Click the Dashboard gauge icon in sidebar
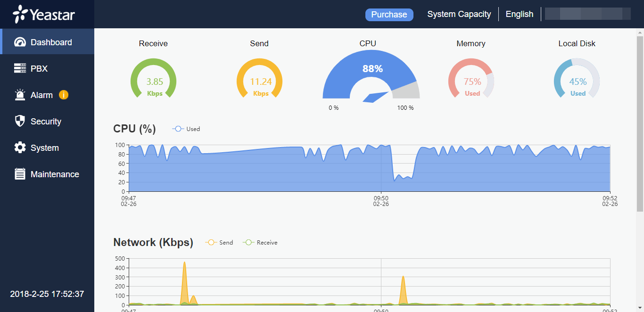The height and width of the screenshot is (312, 644). [20, 42]
